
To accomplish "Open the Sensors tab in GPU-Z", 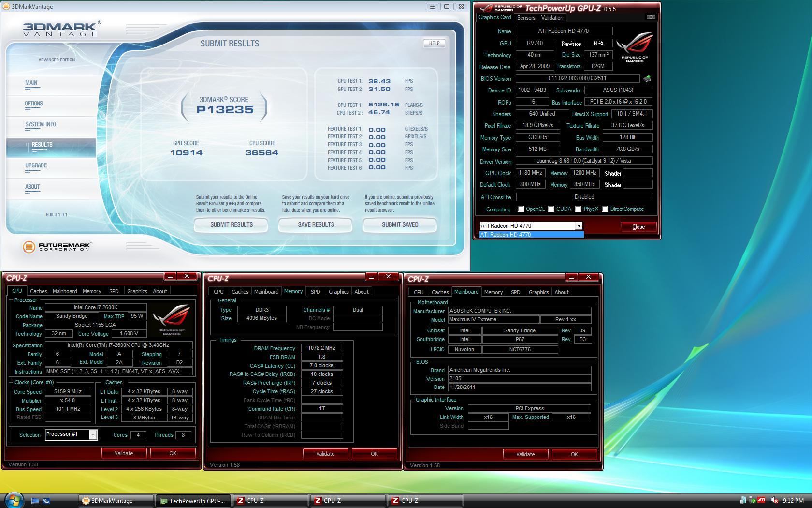I will (x=526, y=18).
